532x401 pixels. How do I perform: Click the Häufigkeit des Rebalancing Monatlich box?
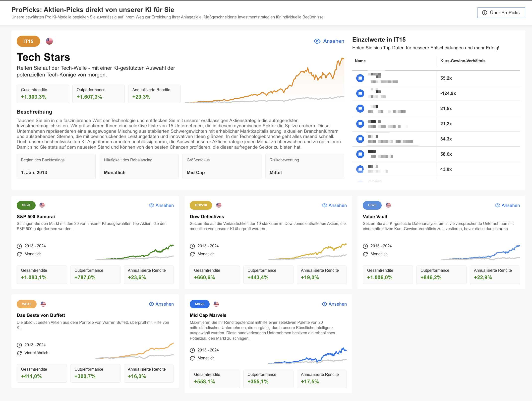coord(139,166)
